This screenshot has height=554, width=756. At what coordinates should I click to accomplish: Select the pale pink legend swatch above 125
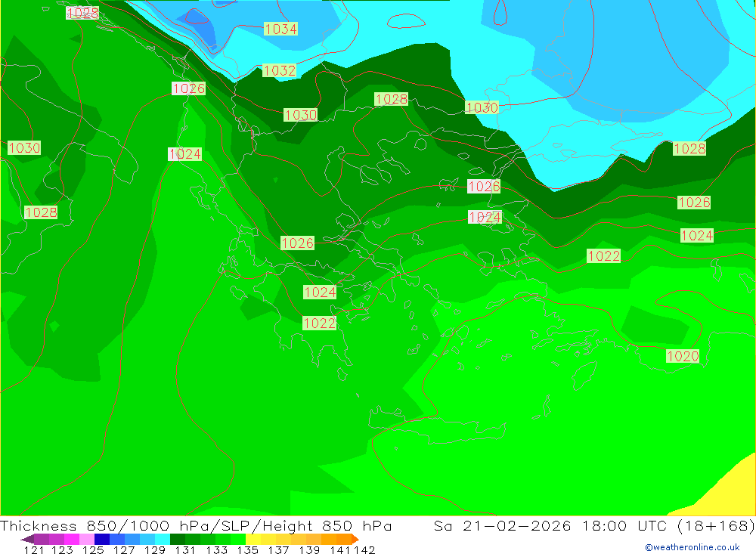coord(87,539)
